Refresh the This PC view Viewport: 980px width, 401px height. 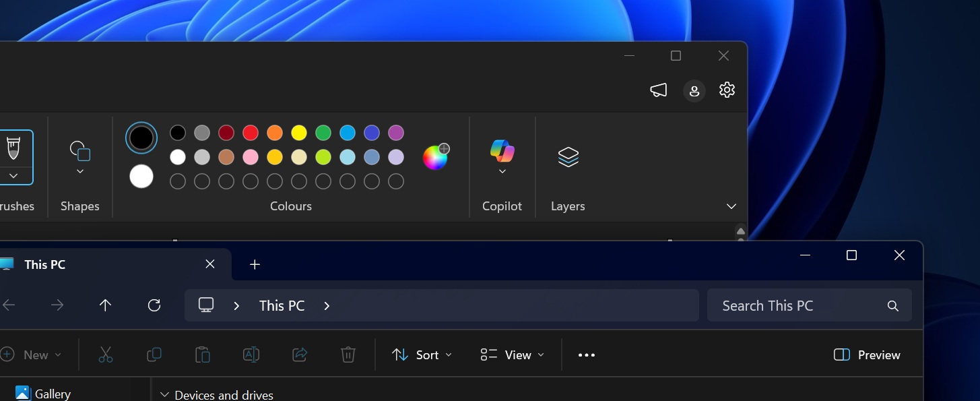click(x=154, y=305)
